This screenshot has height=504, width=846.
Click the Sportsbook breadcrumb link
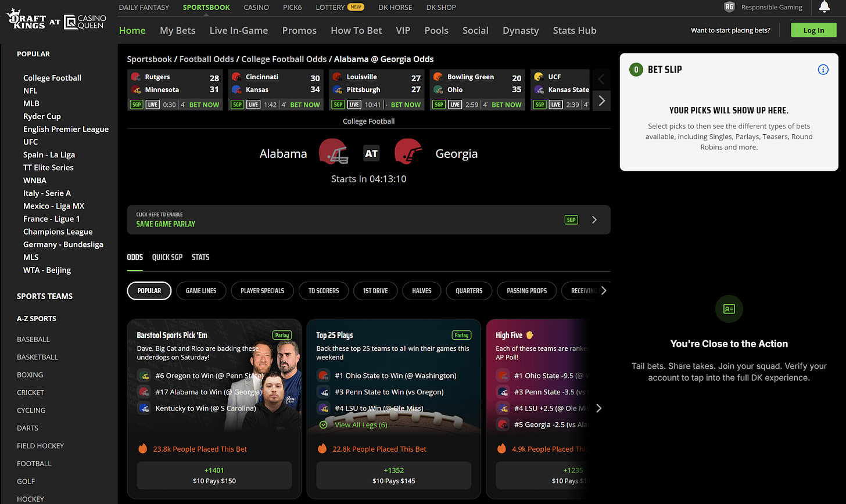149,59
